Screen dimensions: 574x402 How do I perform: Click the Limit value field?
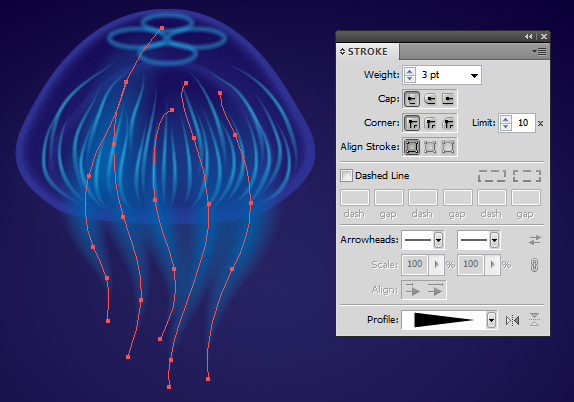click(x=523, y=123)
